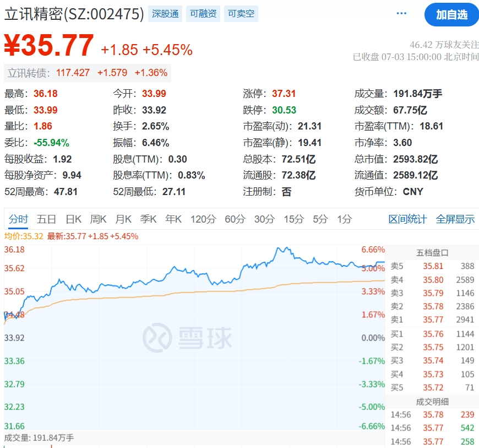
Task: Click the 52周最低 value 27.11
Action: [174, 192]
